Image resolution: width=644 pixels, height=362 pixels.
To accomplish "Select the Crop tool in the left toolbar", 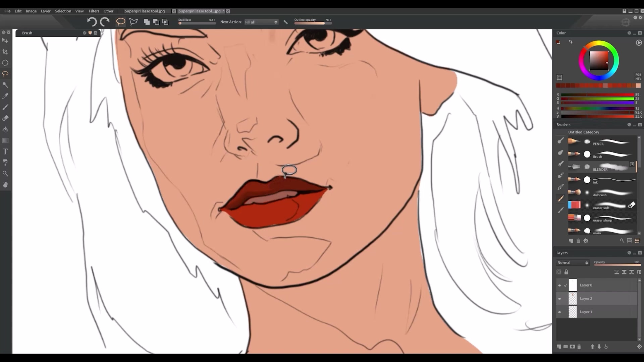I will (5, 52).
